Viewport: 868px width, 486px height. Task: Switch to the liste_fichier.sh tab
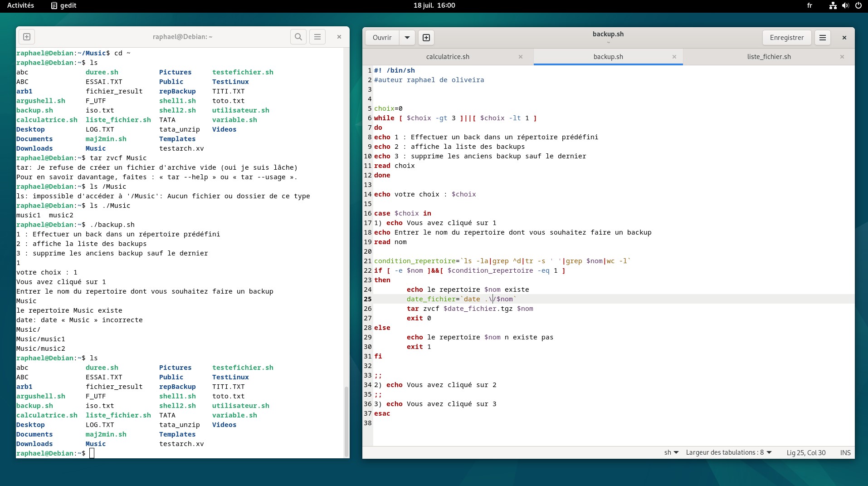click(769, 57)
